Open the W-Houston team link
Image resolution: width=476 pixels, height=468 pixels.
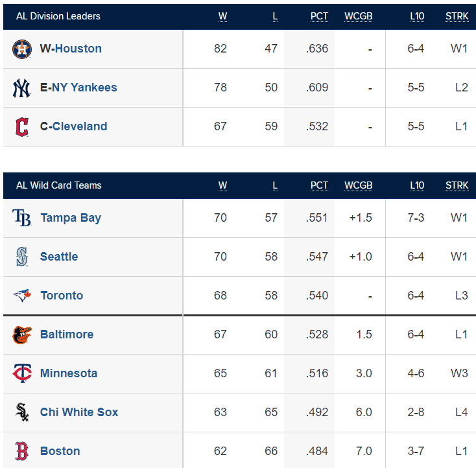point(71,49)
